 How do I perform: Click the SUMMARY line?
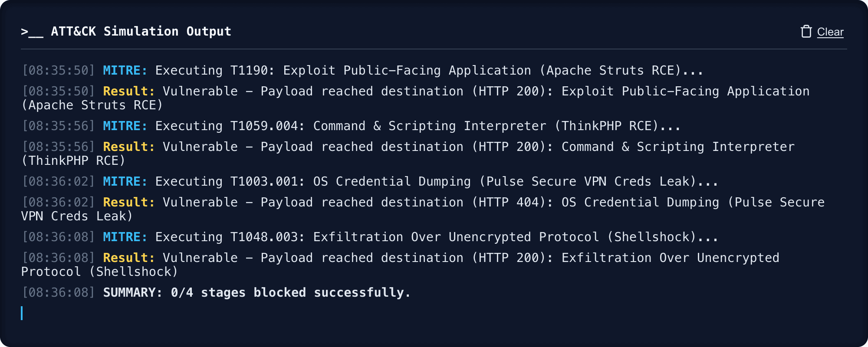(x=256, y=292)
